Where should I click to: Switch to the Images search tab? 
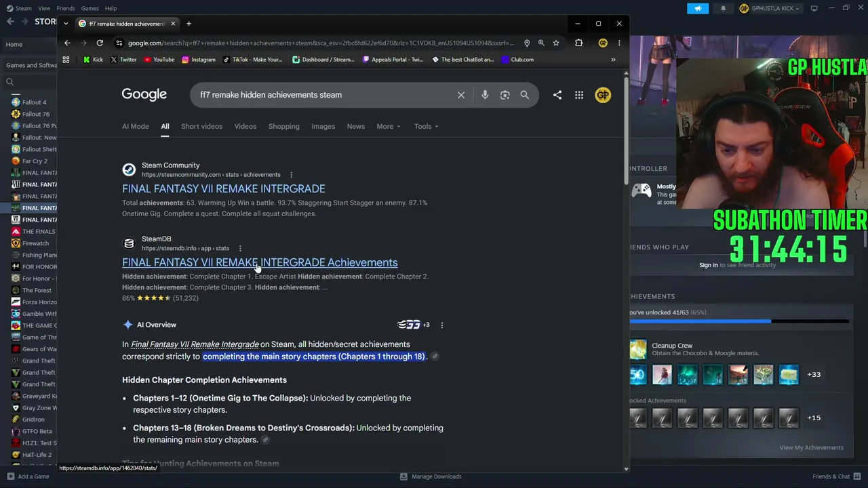(x=323, y=126)
